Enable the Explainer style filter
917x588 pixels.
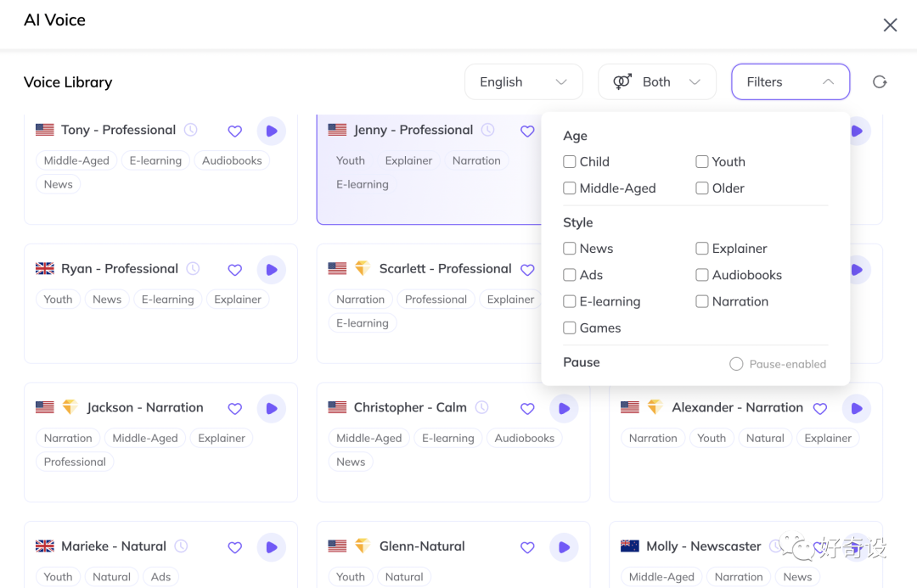click(x=702, y=249)
